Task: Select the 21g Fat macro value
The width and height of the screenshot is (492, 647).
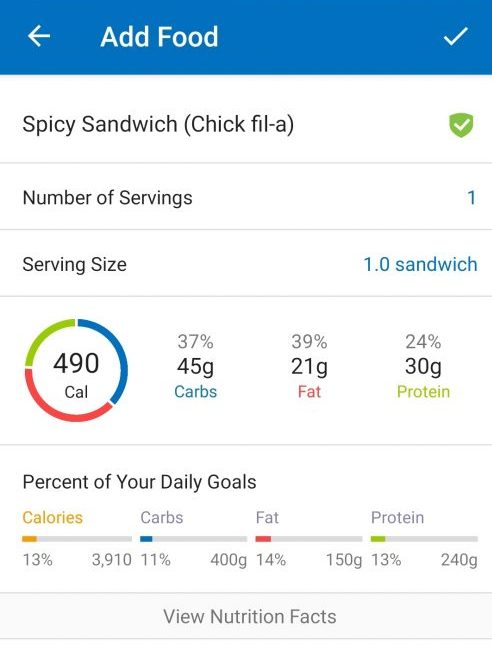Action: click(309, 366)
